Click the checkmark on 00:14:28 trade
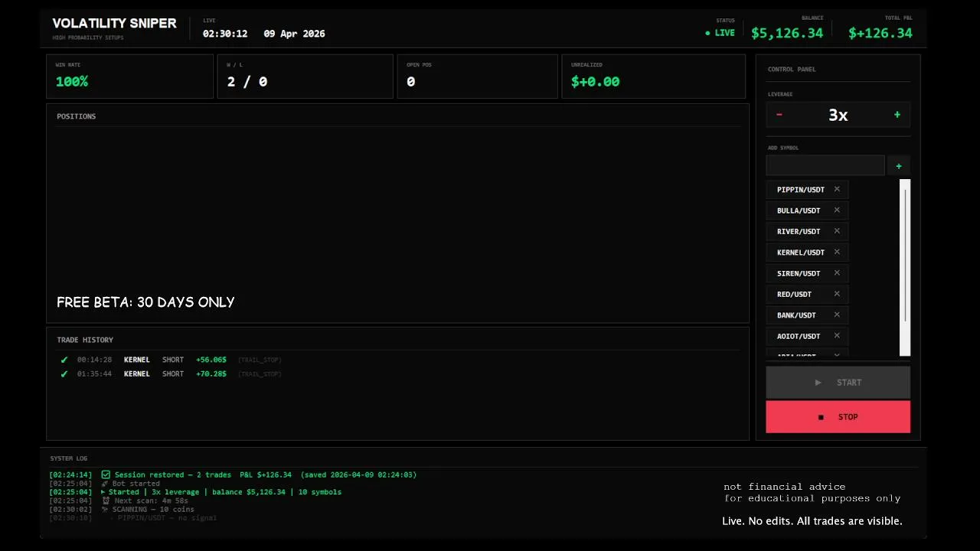The image size is (980, 551). click(x=64, y=360)
